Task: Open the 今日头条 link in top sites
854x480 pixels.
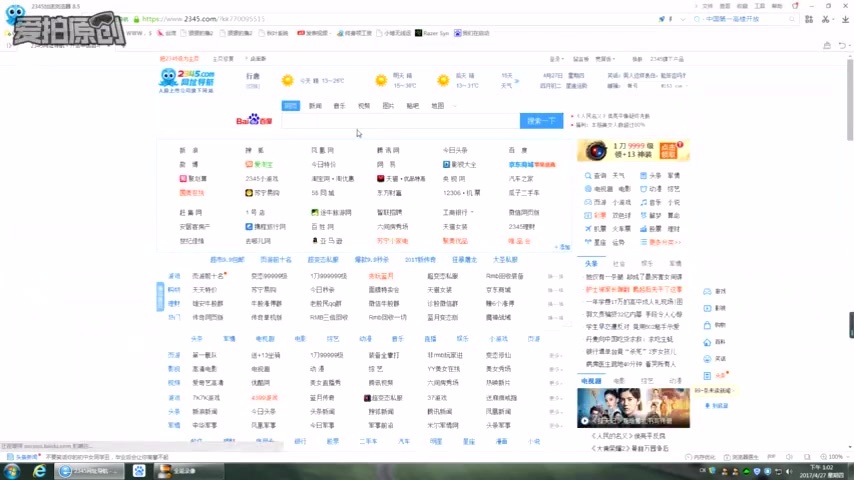Action: click(455, 150)
